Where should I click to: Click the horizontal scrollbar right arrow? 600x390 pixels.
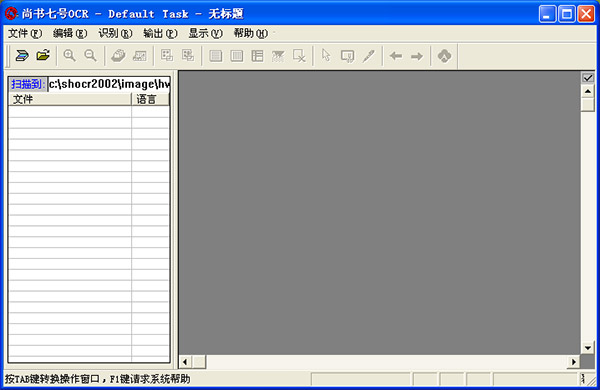(x=573, y=362)
